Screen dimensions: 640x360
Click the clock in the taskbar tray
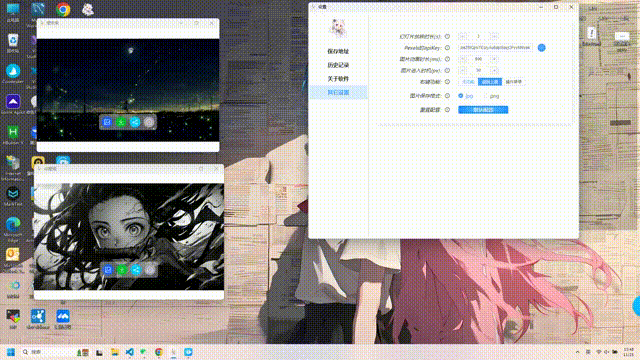(x=629, y=352)
